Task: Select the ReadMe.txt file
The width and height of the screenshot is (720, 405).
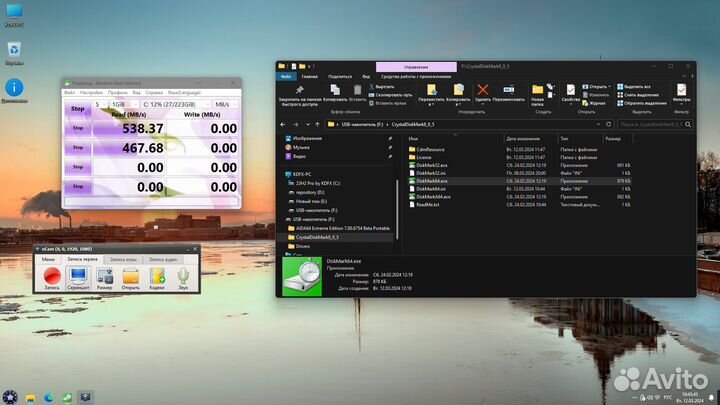Action: coord(428,205)
